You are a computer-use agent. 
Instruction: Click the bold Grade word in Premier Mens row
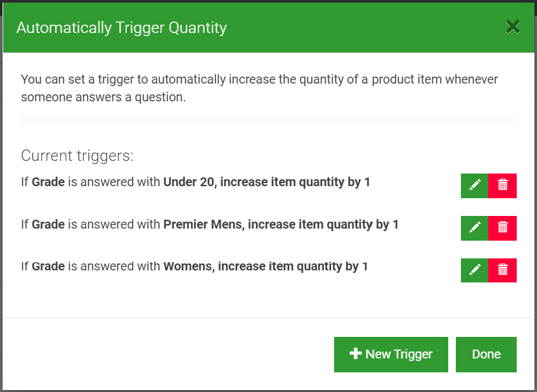[48, 224]
